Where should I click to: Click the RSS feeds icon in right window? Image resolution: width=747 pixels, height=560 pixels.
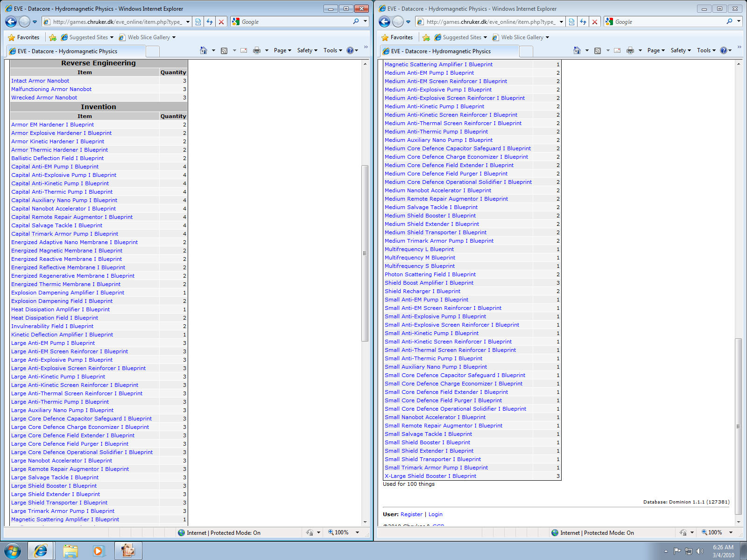[x=598, y=50]
